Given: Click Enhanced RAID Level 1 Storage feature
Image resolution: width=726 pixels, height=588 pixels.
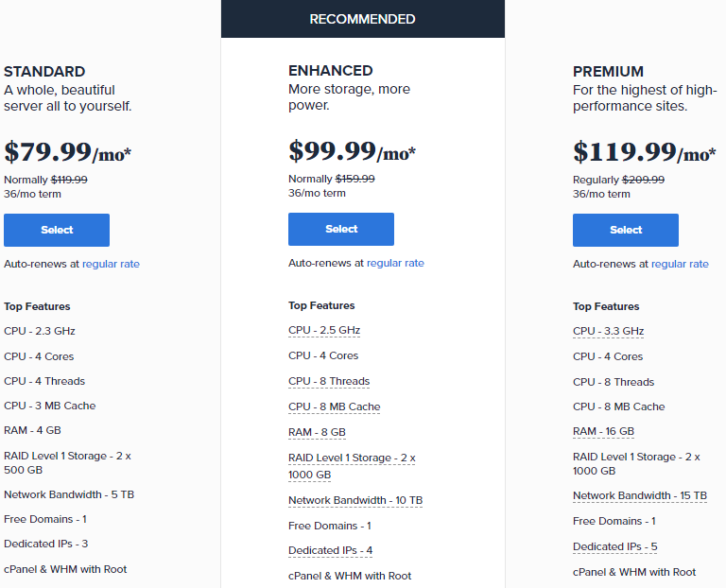Looking at the screenshot, I should coord(352,466).
